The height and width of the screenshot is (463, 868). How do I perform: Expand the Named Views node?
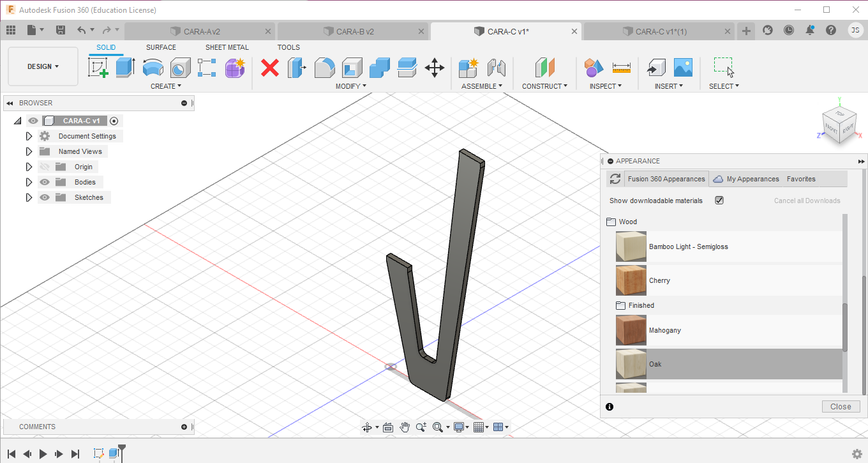(x=29, y=151)
